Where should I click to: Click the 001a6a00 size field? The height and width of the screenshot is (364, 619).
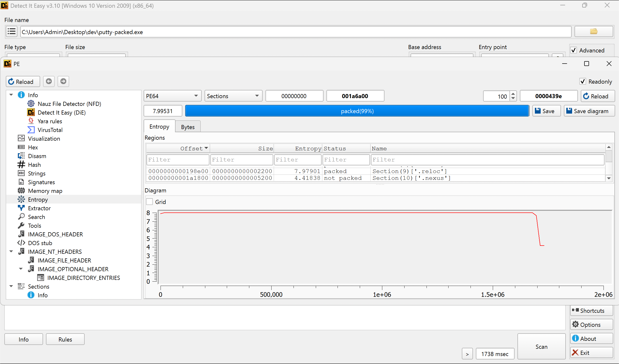(x=355, y=96)
